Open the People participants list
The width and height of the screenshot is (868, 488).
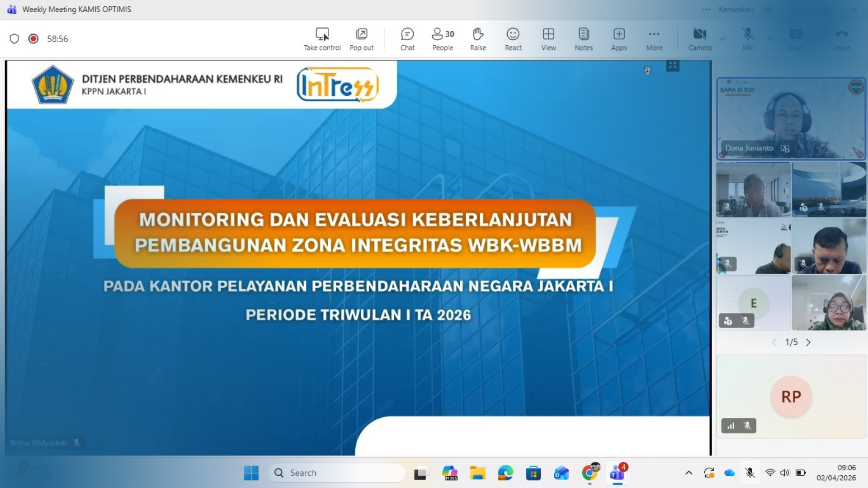point(443,39)
